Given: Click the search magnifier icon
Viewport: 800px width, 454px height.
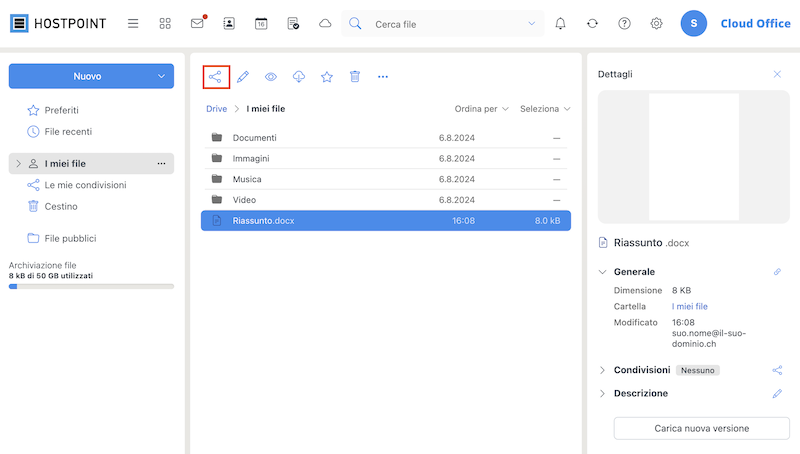Looking at the screenshot, I should click(x=355, y=23).
